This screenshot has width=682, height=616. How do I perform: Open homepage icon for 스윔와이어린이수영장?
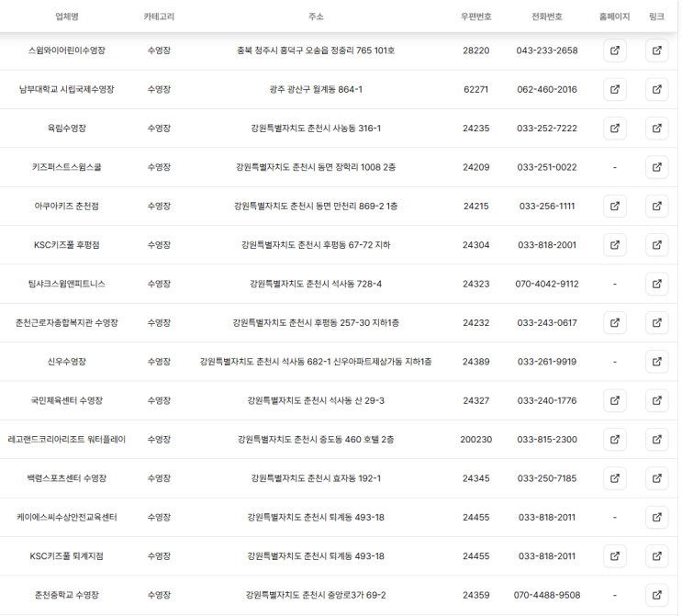pyautogui.click(x=615, y=50)
